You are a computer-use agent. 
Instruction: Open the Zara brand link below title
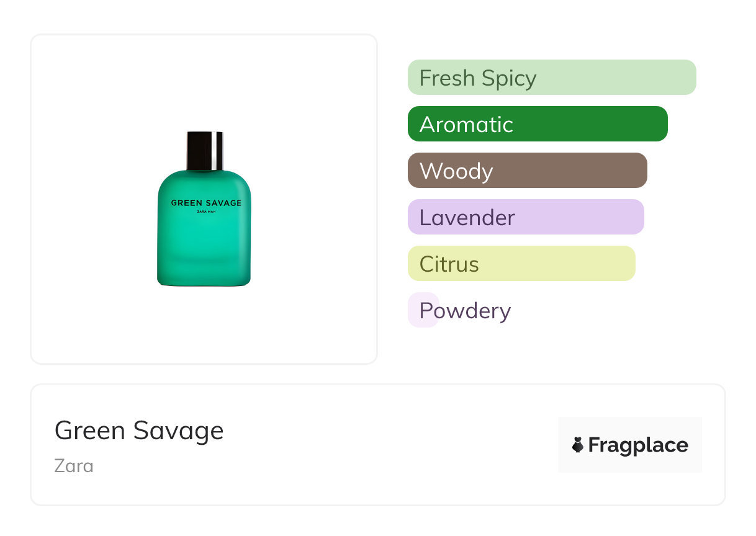74,465
